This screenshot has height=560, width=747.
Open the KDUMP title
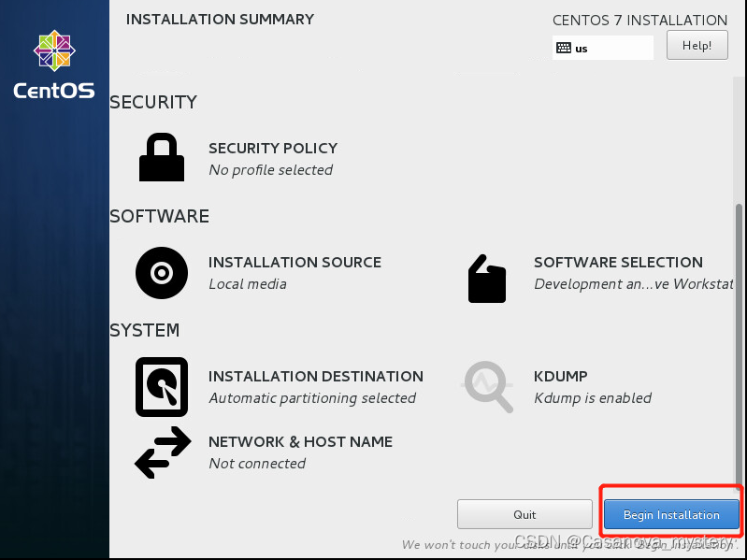[561, 377]
